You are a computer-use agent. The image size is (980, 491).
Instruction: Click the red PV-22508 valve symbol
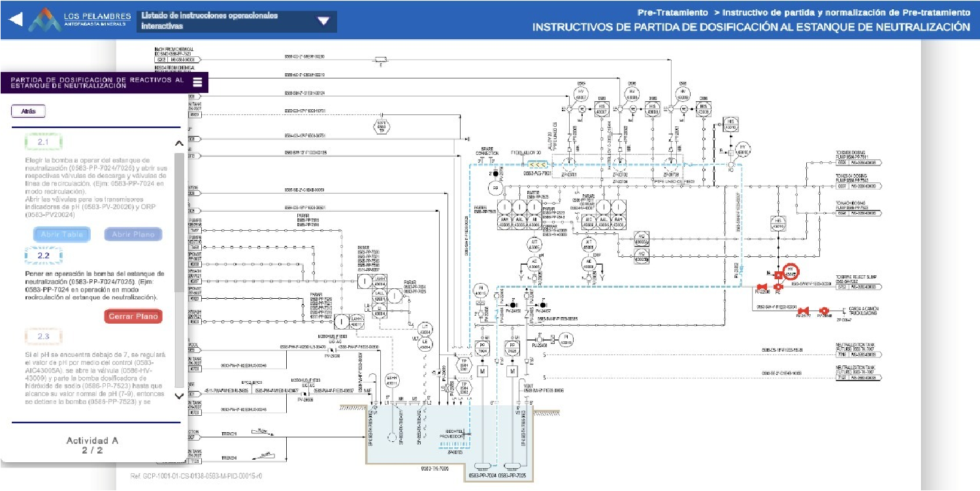(760, 287)
